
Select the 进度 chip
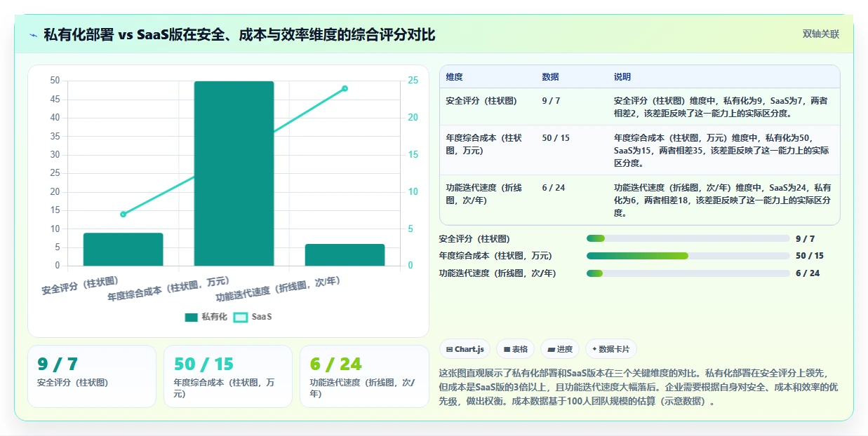tap(560, 349)
